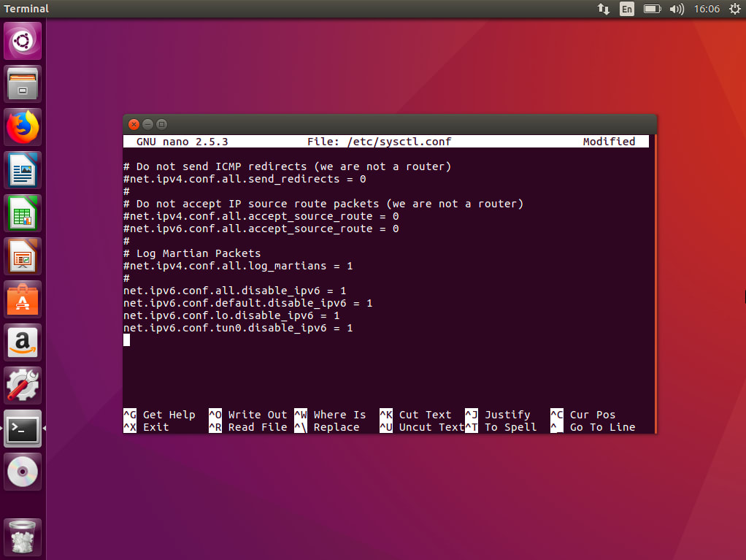Open the Trash in the dock
Screen dimensions: 746x560
pos(23,537)
